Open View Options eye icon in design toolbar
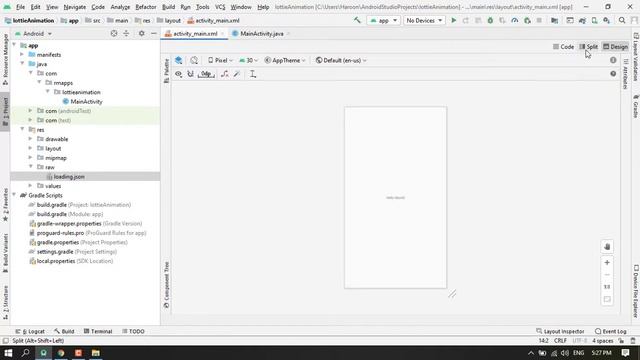Viewport: 640px width, 360px height. click(x=178, y=74)
